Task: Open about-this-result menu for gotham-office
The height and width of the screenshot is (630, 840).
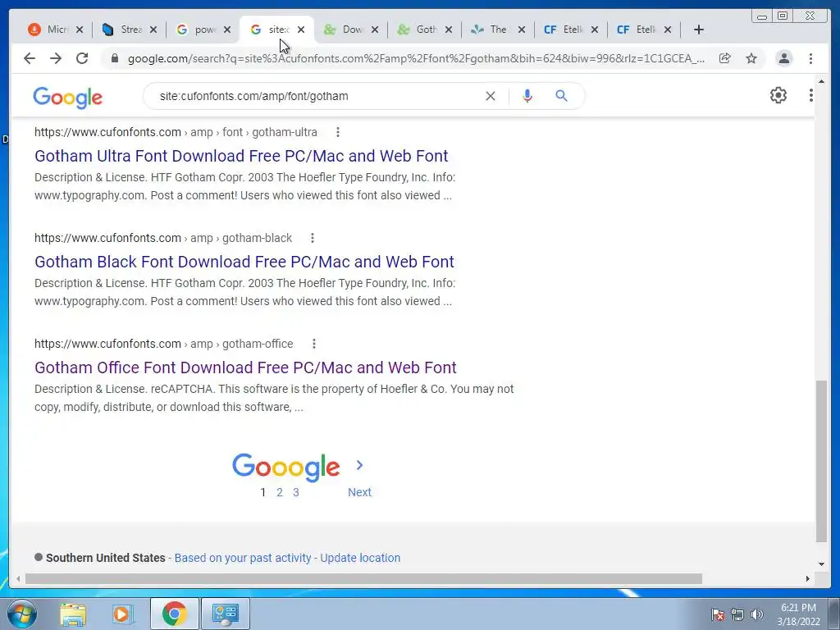Action: [x=314, y=344]
